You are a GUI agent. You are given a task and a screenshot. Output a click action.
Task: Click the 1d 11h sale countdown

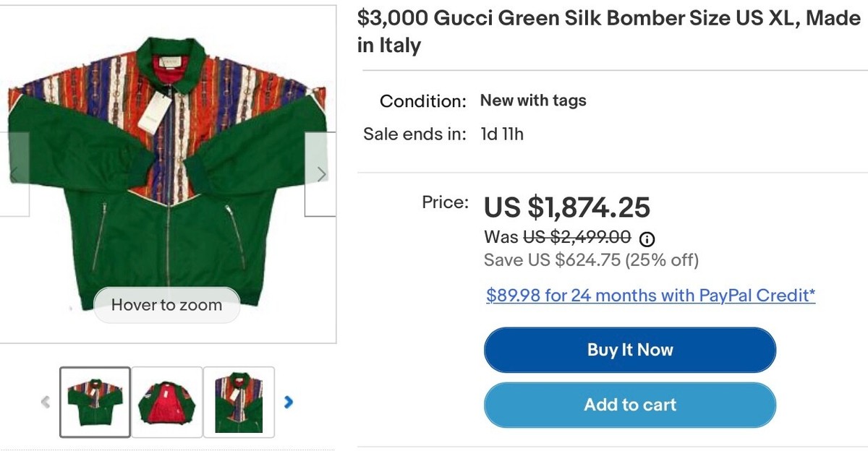[x=502, y=134]
